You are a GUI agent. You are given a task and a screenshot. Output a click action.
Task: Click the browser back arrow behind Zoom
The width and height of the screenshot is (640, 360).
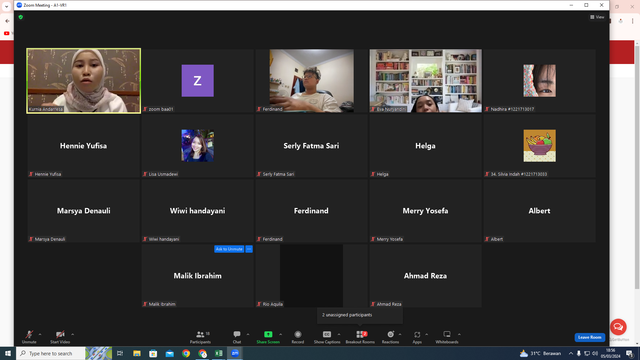click(7, 21)
